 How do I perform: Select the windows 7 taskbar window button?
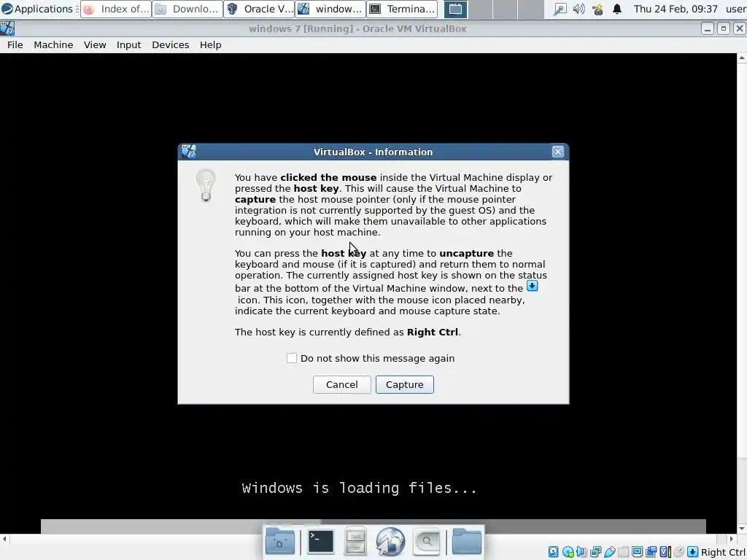coord(330,9)
